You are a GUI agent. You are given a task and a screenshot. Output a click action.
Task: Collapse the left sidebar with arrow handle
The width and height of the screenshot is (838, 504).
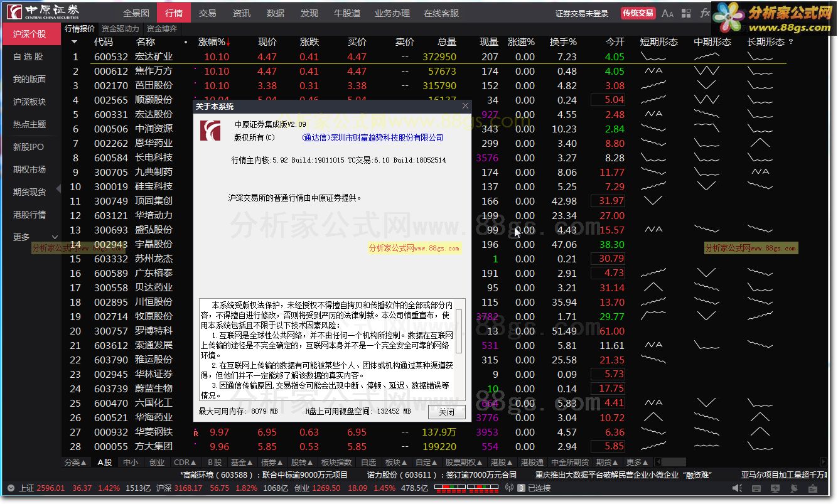pyautogui.click(x=59, y=188)
